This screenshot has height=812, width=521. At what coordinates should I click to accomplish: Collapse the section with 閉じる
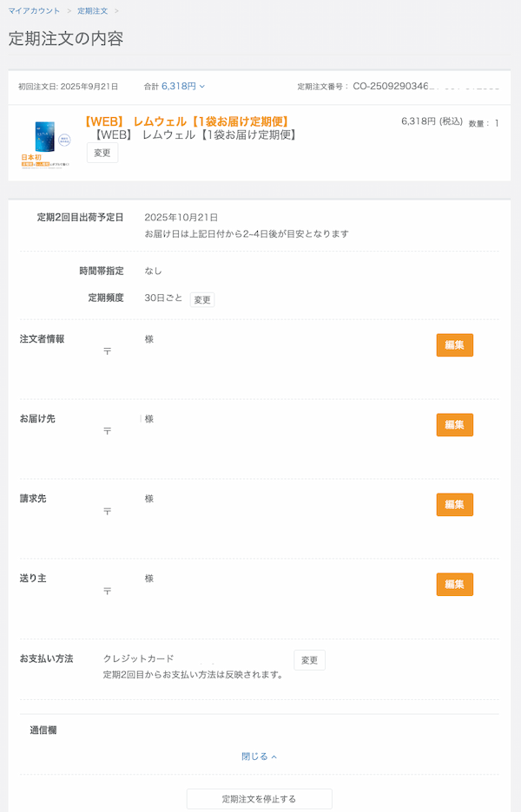259,756
